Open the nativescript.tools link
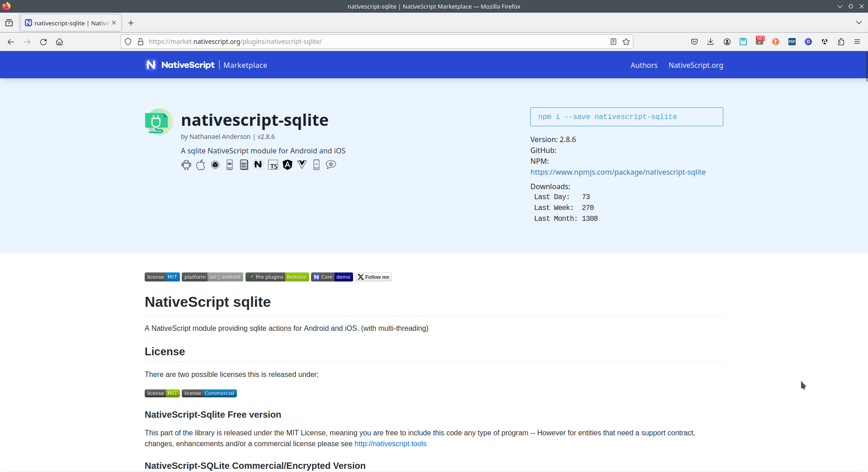 tap(391, 444)
